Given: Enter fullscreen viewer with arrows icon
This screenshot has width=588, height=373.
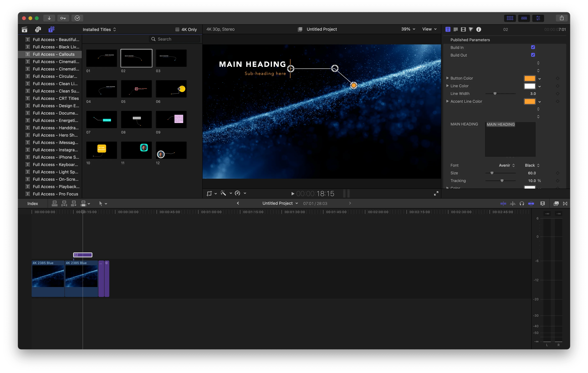Looking at the screenshot, I should tap(436, 194).
